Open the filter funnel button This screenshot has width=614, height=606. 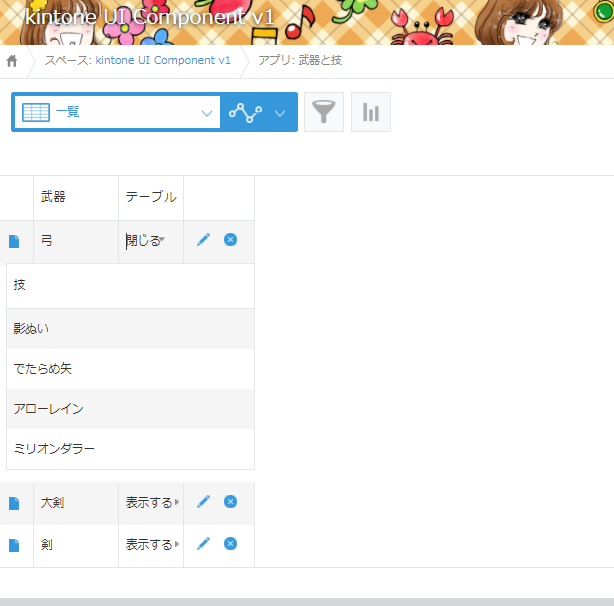click(324, 112)
